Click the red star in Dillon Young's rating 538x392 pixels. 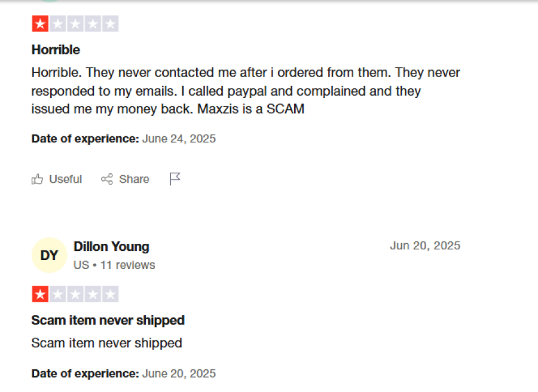[40, 294]
